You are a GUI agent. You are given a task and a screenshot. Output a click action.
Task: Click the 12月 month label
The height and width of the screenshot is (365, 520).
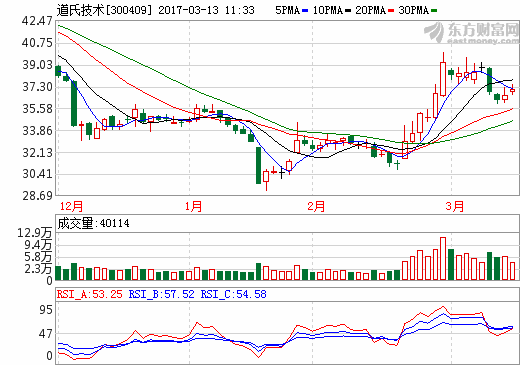pyautogui.click(x=71, y=206)
